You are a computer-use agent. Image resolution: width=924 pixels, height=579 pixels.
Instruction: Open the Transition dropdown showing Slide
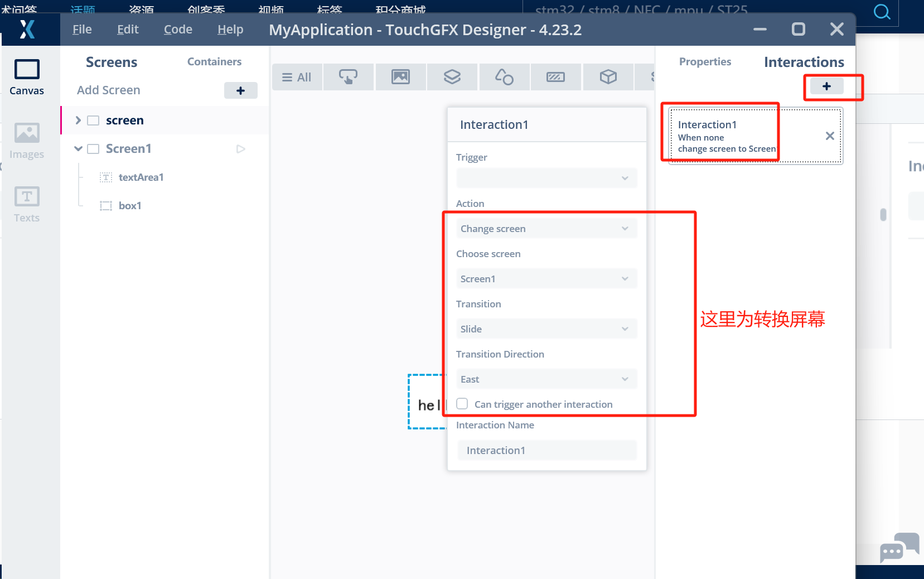coord(546,329)
